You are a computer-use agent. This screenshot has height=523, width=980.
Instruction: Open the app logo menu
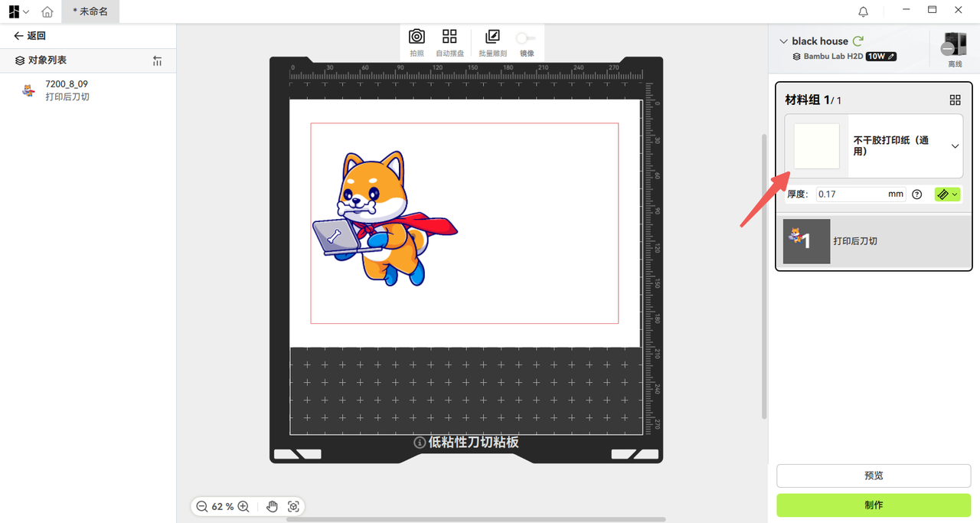click(18, 11)
